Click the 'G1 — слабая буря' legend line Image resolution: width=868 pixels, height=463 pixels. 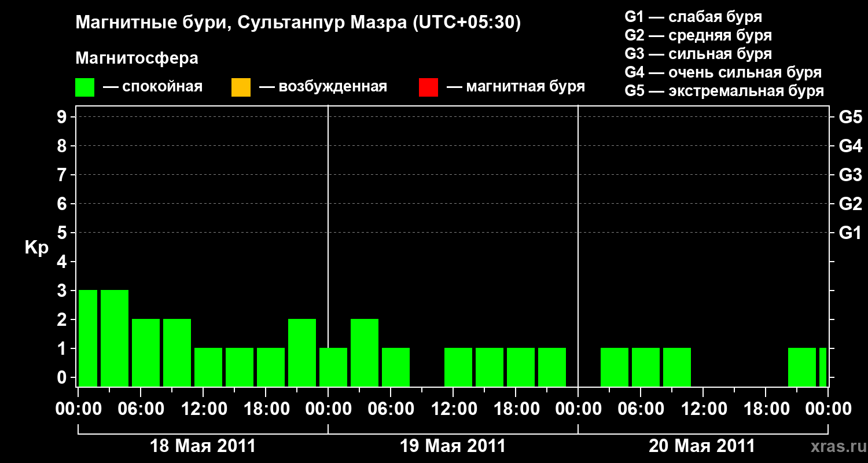coord(693,17)
